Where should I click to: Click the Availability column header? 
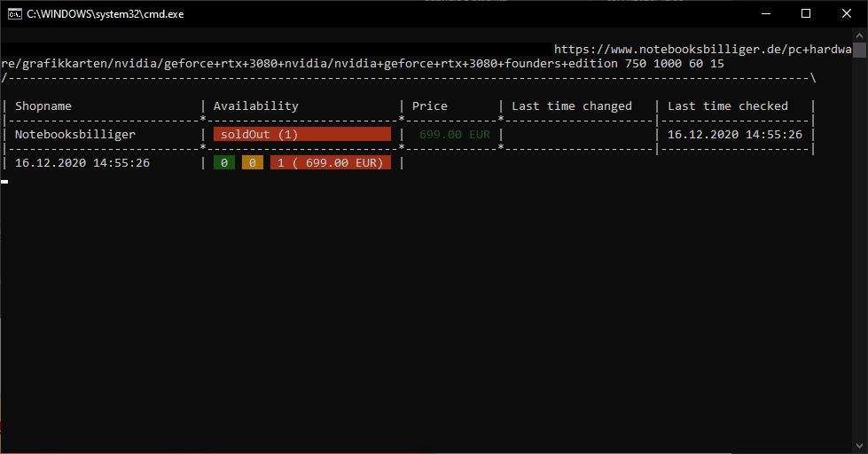256,106
